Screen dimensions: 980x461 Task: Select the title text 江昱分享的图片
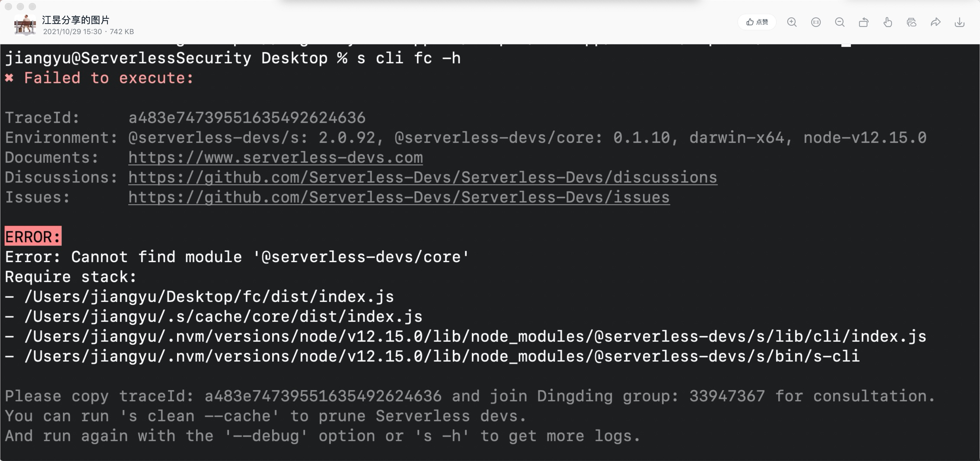[x=75, y=20]
